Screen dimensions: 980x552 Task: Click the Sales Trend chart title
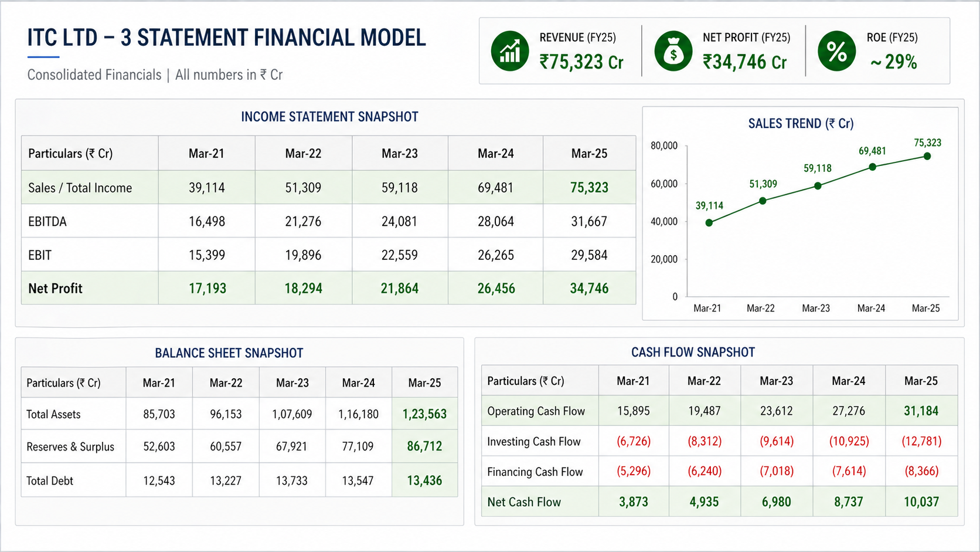tap(801, 124)
